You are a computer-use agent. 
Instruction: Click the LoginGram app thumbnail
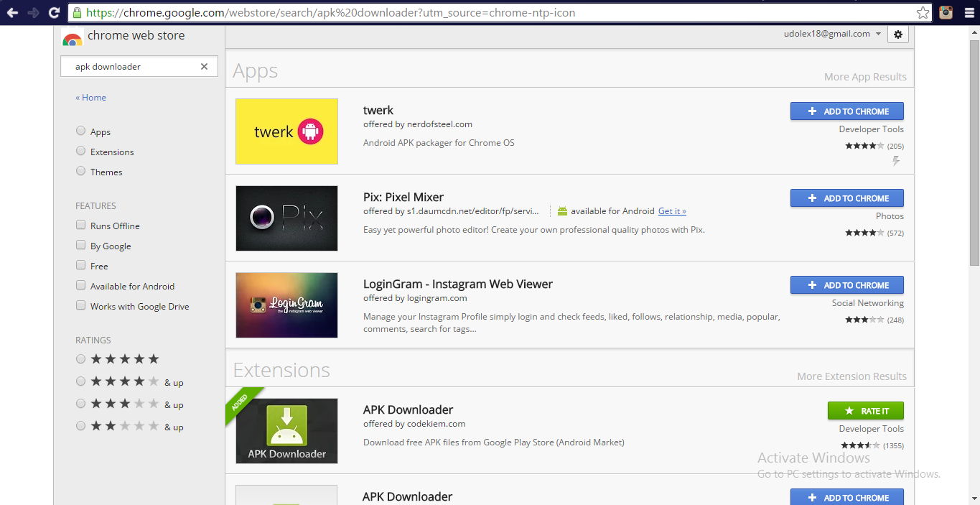(286, 305)
